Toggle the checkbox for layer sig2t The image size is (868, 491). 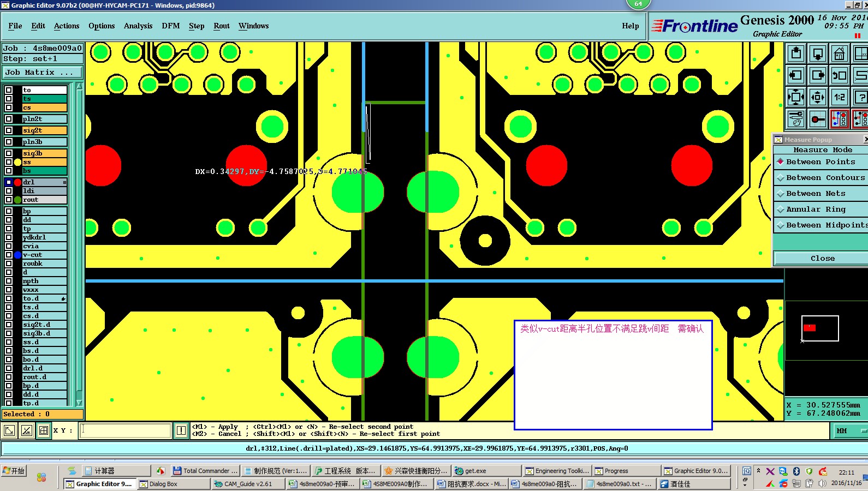tap(9, 130)
